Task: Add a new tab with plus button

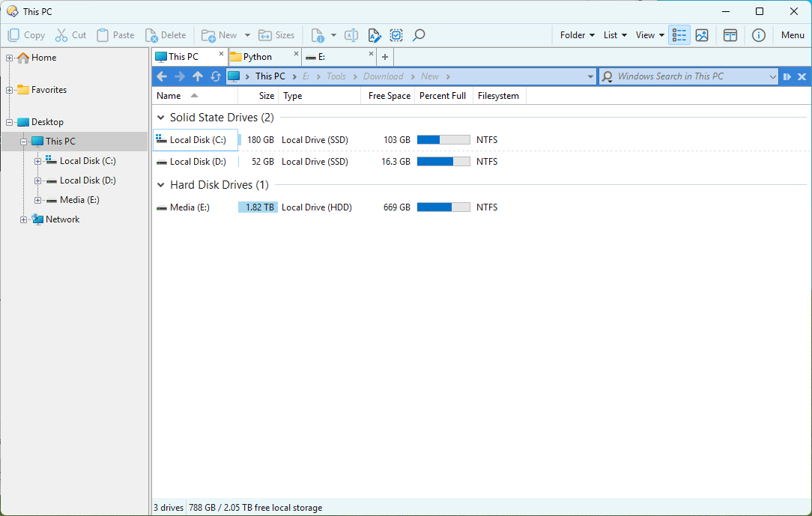Action: [385, 57]
